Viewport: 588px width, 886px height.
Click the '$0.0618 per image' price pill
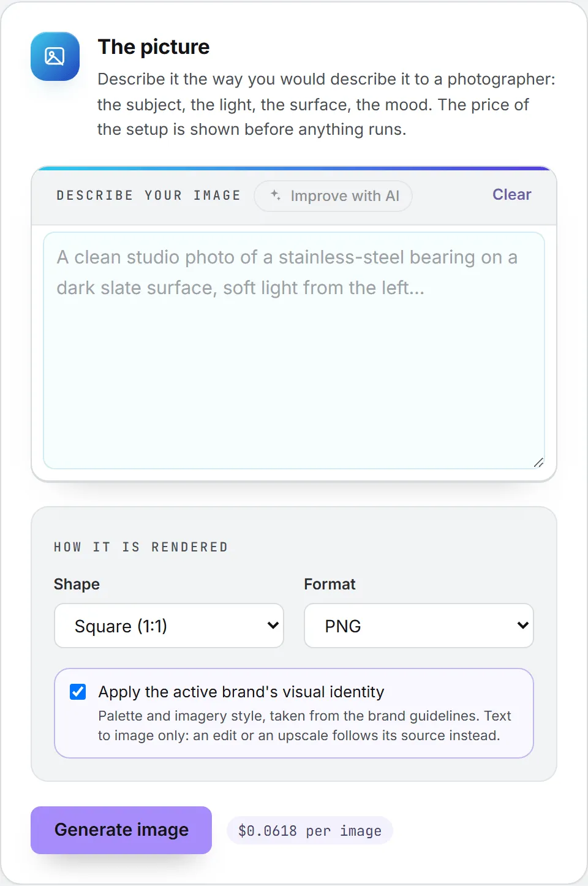(x=310, y=831)
